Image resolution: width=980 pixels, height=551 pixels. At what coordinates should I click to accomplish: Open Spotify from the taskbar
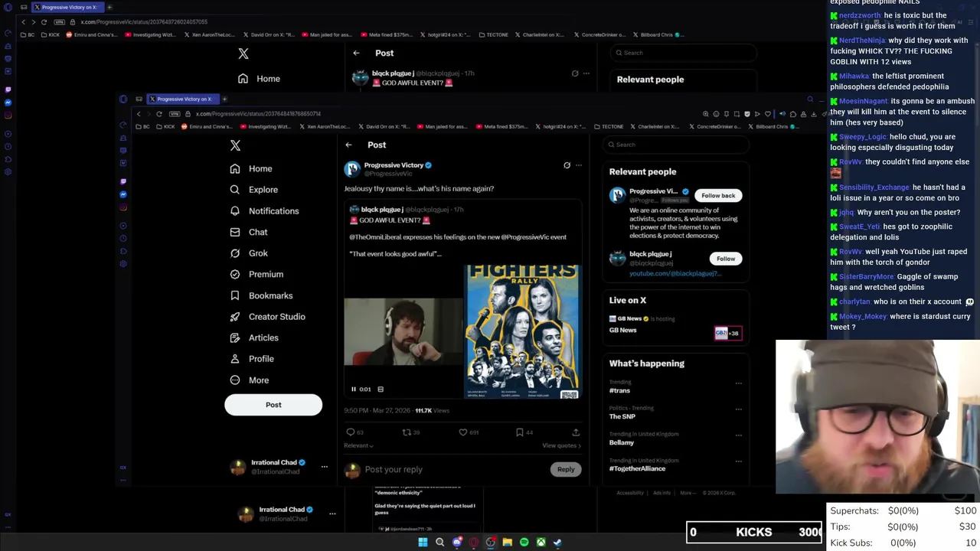click(524, 543)
